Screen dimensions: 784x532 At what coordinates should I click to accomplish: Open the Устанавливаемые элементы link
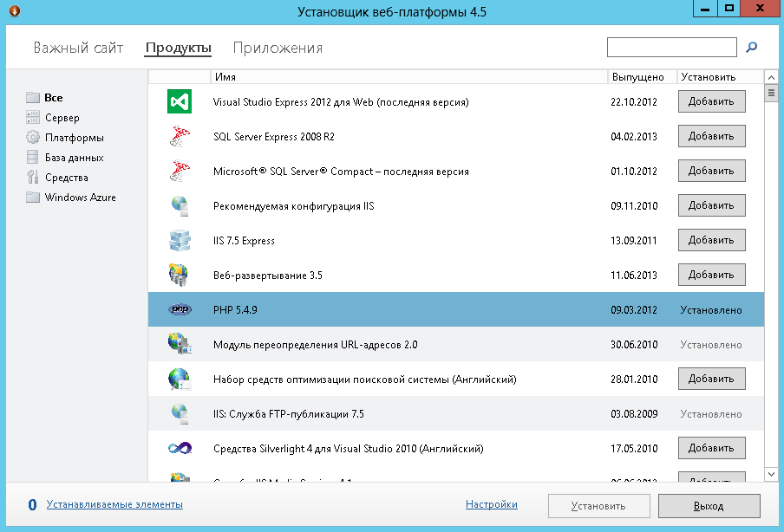pyautogui.click(x=114, y=504)
